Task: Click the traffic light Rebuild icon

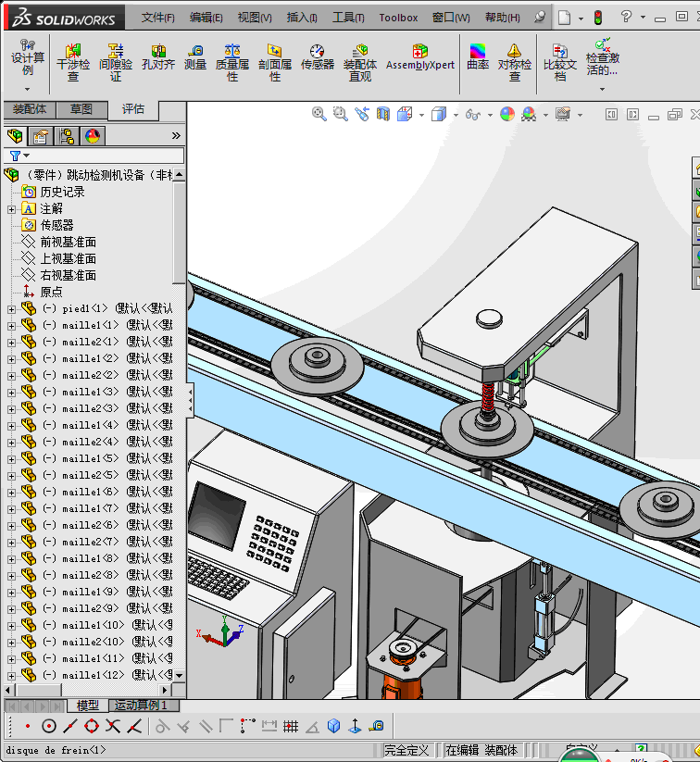Action: 598,18
